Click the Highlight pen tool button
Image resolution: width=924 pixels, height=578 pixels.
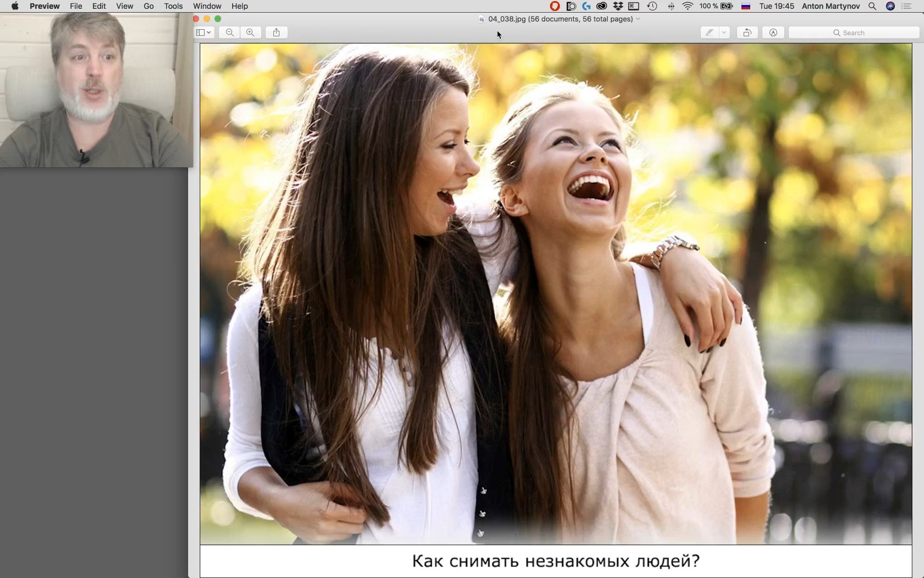710,32
